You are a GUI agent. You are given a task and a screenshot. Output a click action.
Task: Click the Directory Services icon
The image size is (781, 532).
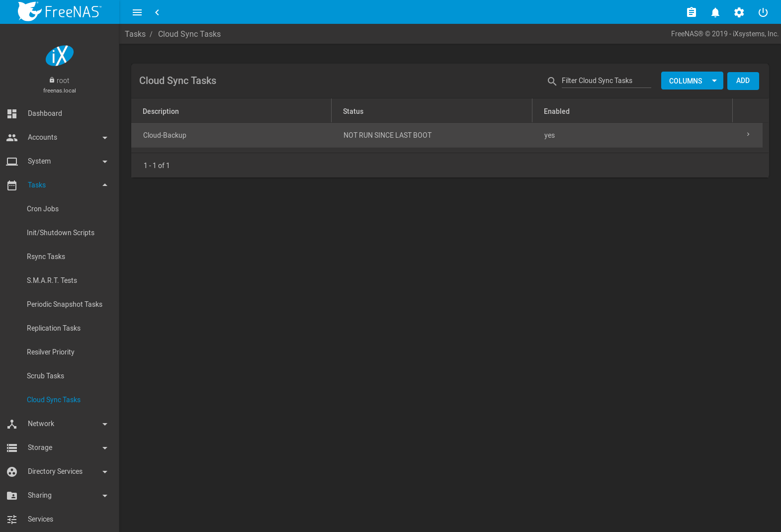pos(12,471)
